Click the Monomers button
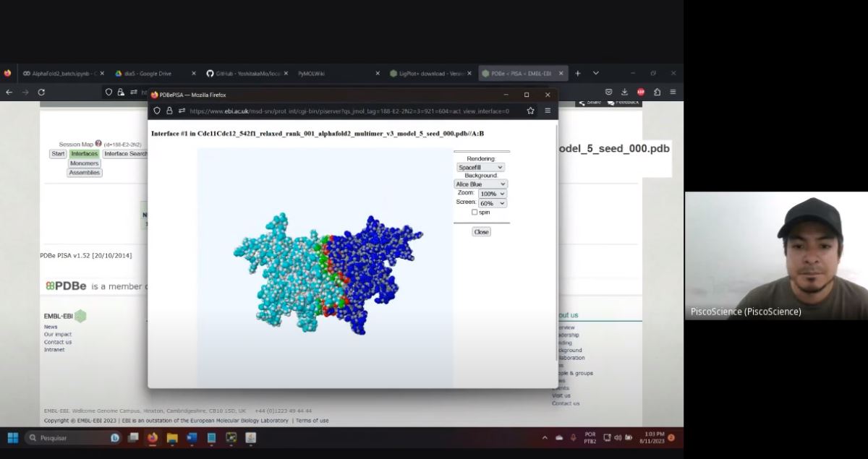 pos(85,163)
